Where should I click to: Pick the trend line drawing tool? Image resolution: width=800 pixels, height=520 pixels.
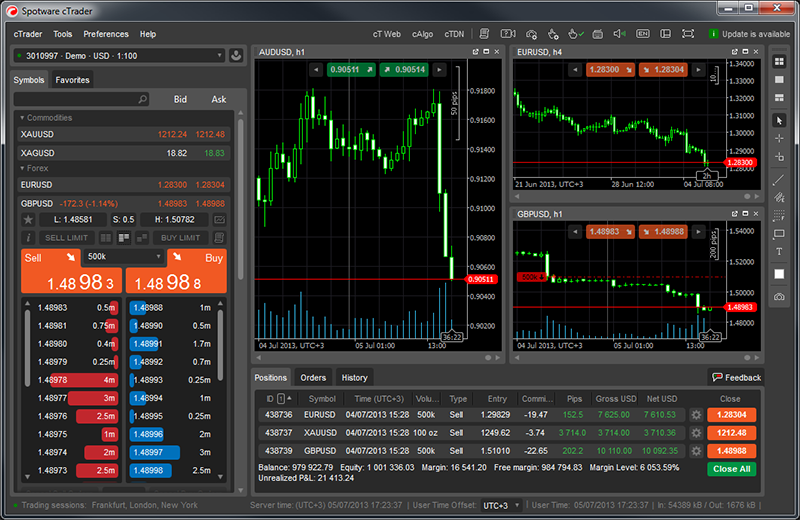point(780,180)
